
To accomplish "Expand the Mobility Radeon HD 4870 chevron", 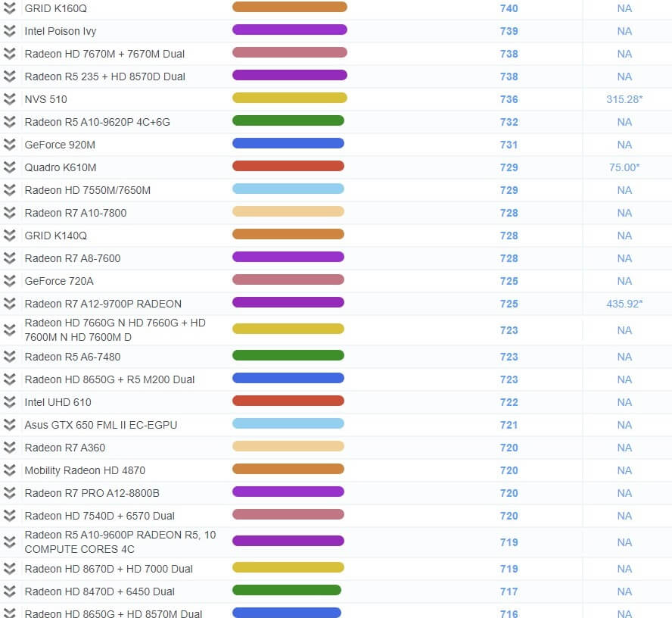I will pyautogui.click(x=9, y=470).
